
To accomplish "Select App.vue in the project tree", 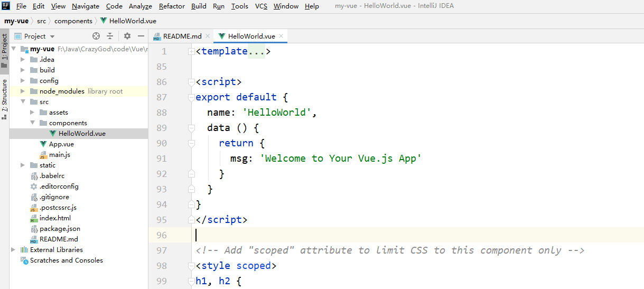I will [x=61, y=144].
